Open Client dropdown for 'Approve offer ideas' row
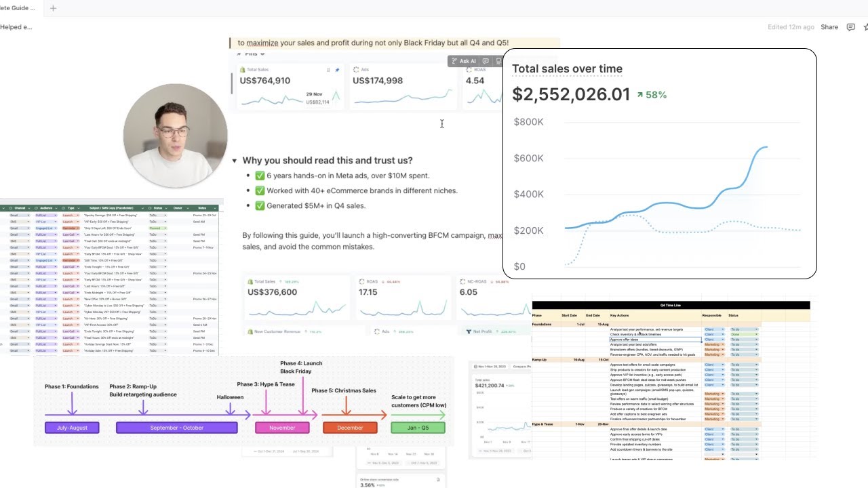The width and height of the screenshot is (868, 488). 714,340
